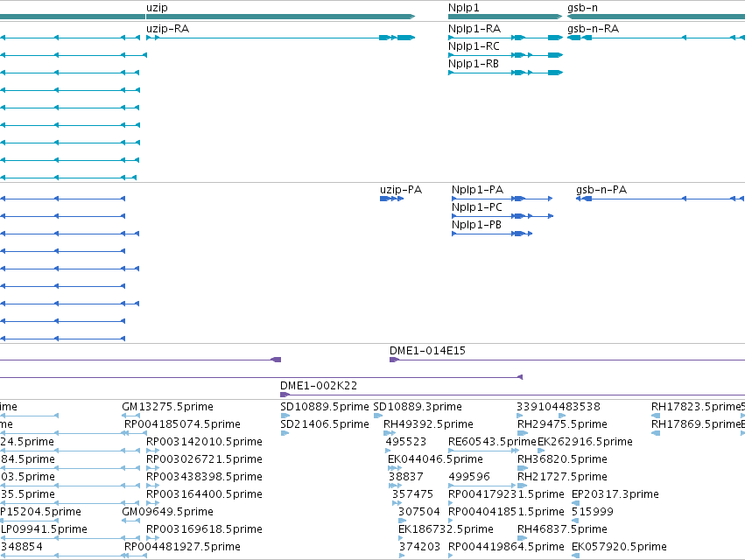
Task: Select EST RH46837.5prime
Action: pos(563,529)
